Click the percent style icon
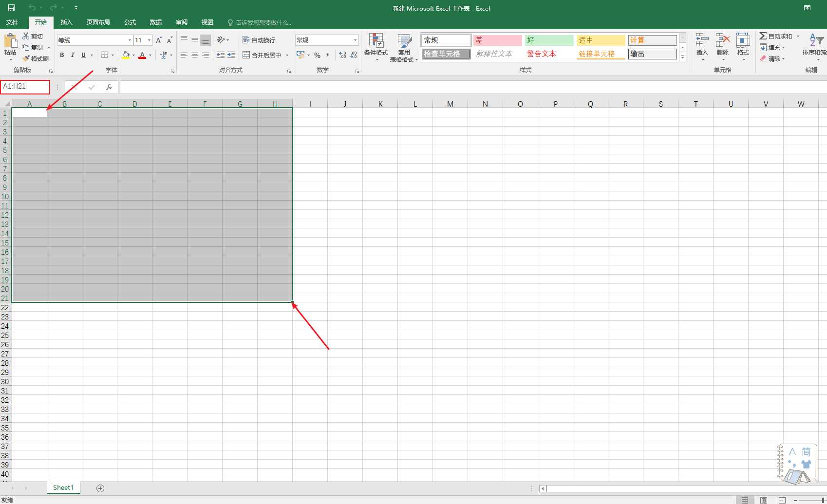827x504 pixels. tap(317, 55)
